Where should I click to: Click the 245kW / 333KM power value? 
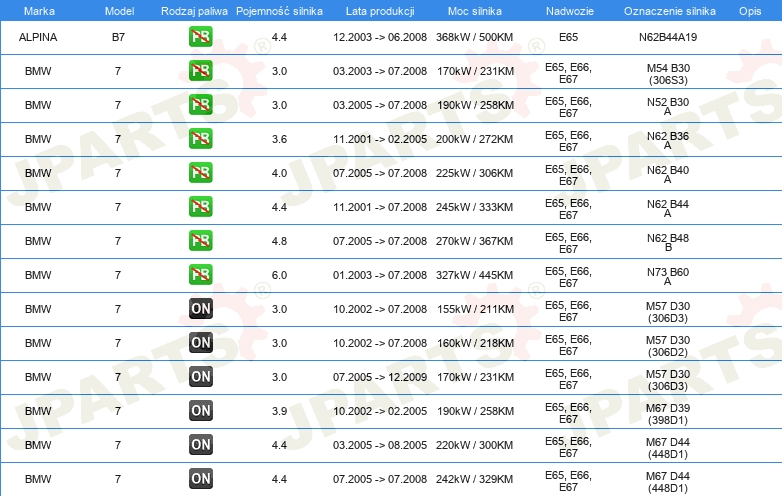click(474, 207)
